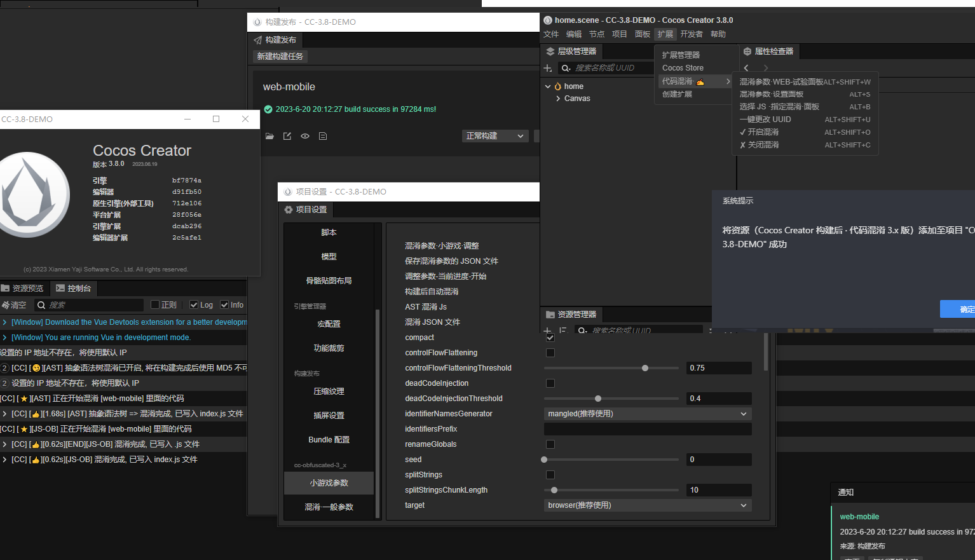Image resolution: width=975 pixels, height=560 pixels.
Task: Open build output folder icon for web-mobile
Action: (269, 136)
